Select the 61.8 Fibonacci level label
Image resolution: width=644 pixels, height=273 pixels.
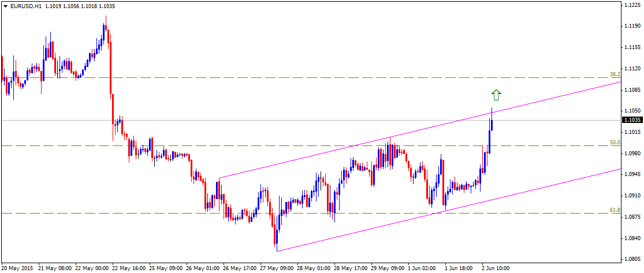tap(615, 211)
